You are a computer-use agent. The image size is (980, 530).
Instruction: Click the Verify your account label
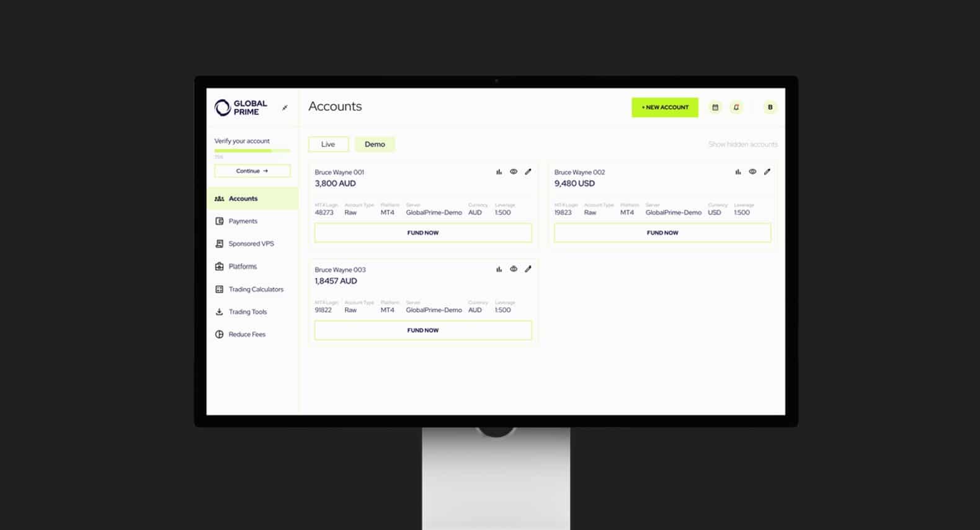[x=242, y=141]
